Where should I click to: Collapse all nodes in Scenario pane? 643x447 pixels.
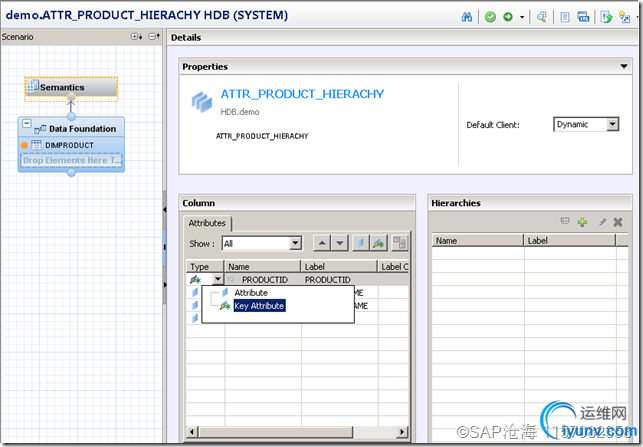[153, 37]
